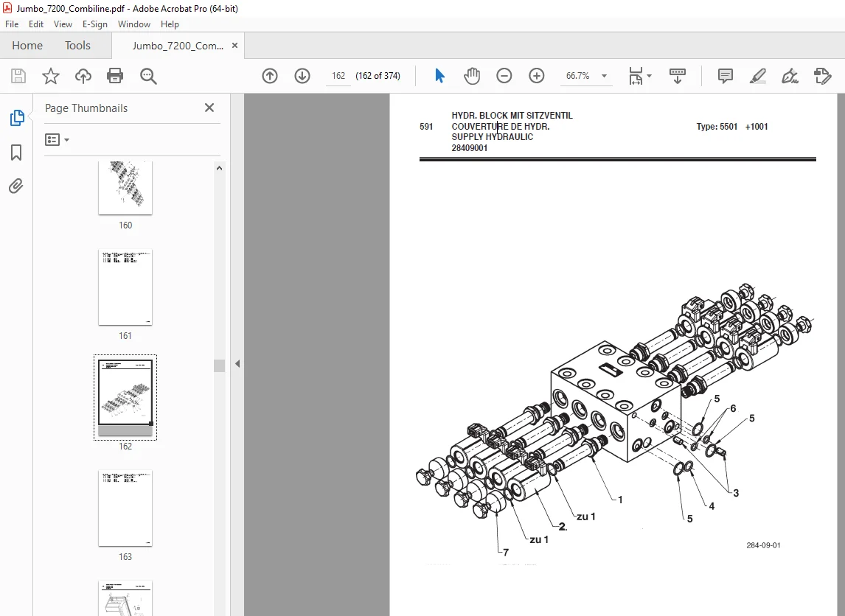The width and height of the screenshot is (845, 616).
Task: Click the 'Type: 5501' text
Action: coord(717,127)
